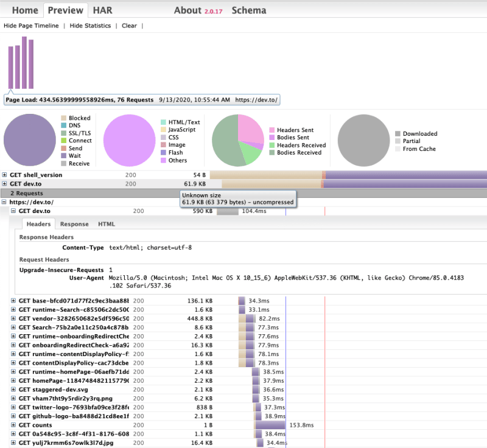Open the Schema tab
The height and width of the screenshot is (448, 487).
click(249, 10)
